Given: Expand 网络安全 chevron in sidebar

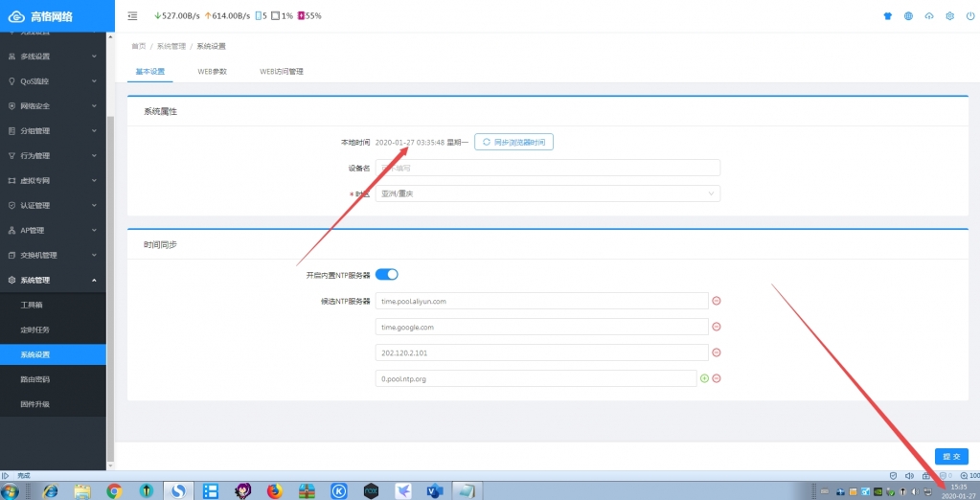Looking at the screenshot, I should (x=94, y=106).
